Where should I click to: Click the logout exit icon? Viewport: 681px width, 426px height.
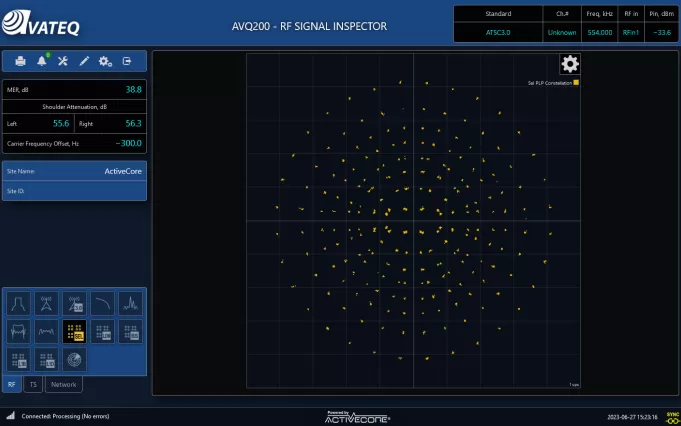click(127, 61)
